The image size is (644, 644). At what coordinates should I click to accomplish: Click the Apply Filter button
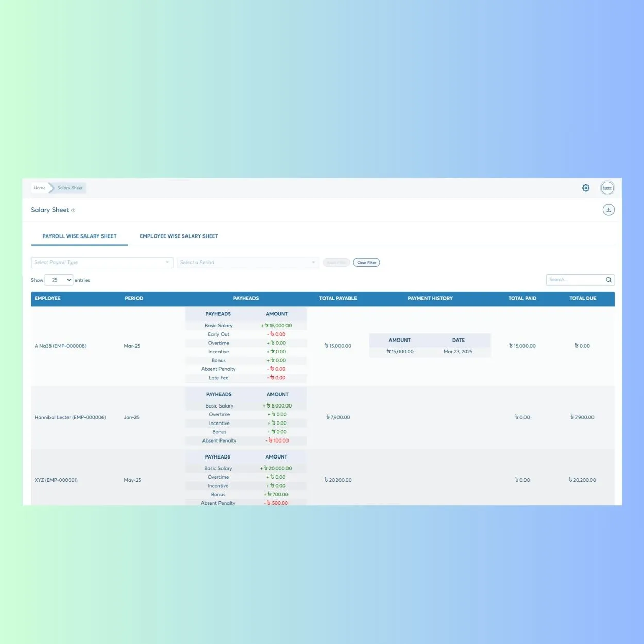(336, 262)
